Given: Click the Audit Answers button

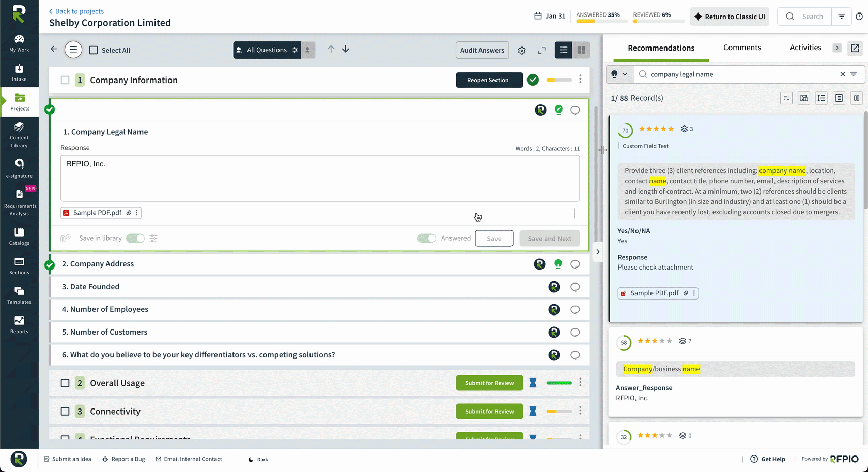Looking at the screenshot, I should (482, 50).
